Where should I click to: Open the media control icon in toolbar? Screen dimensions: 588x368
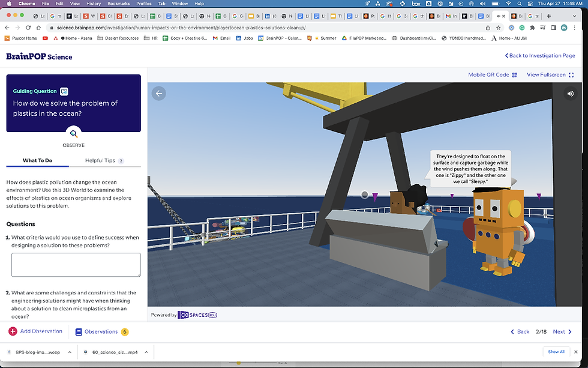[542, 28]
